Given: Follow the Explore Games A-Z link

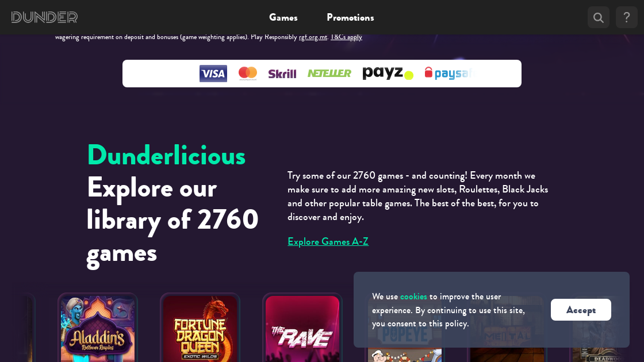Looking at the screenshot, I should (x=328, y=241).
